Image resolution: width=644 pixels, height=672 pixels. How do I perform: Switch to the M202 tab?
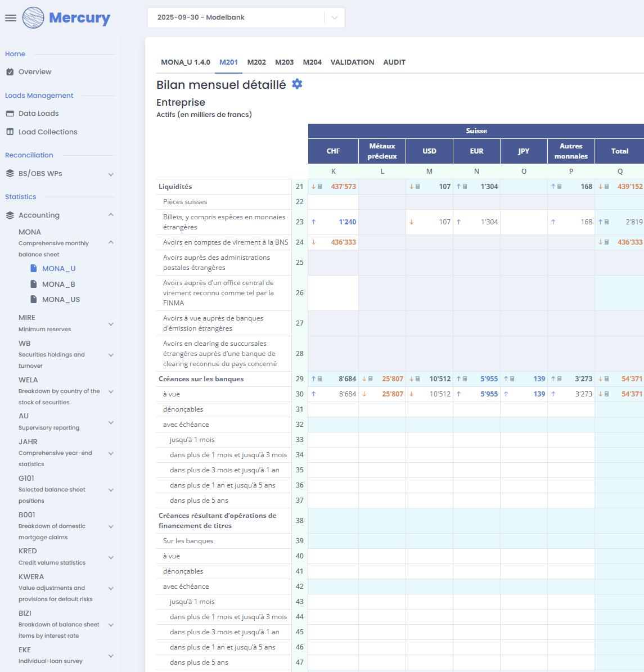tap(256, 62)
